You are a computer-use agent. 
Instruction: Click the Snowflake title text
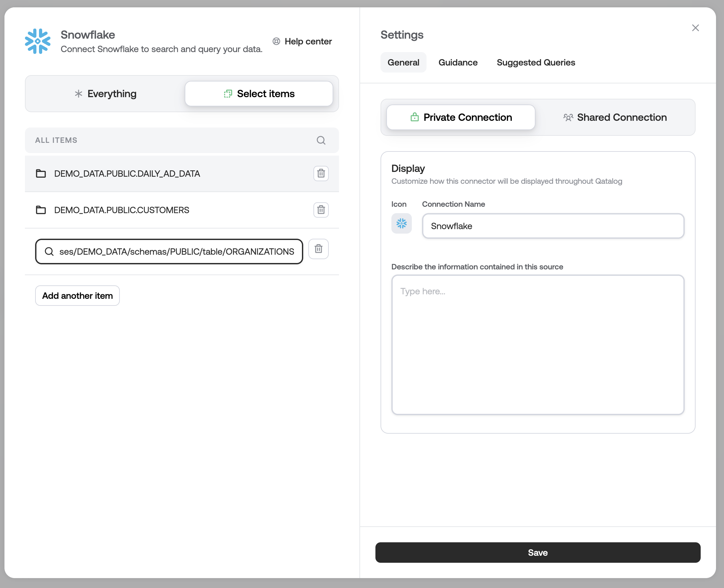click(88, 35)
